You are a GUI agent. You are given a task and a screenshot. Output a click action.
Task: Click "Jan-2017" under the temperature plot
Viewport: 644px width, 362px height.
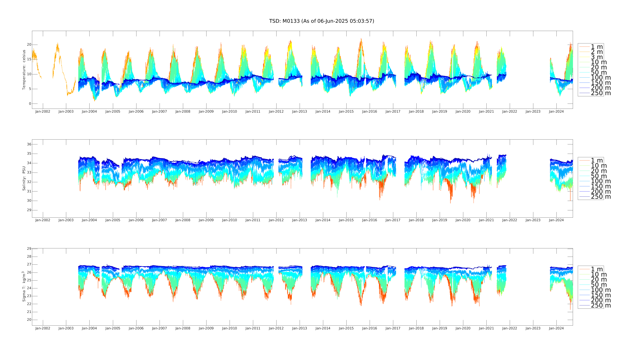click(x=393, y=111)
